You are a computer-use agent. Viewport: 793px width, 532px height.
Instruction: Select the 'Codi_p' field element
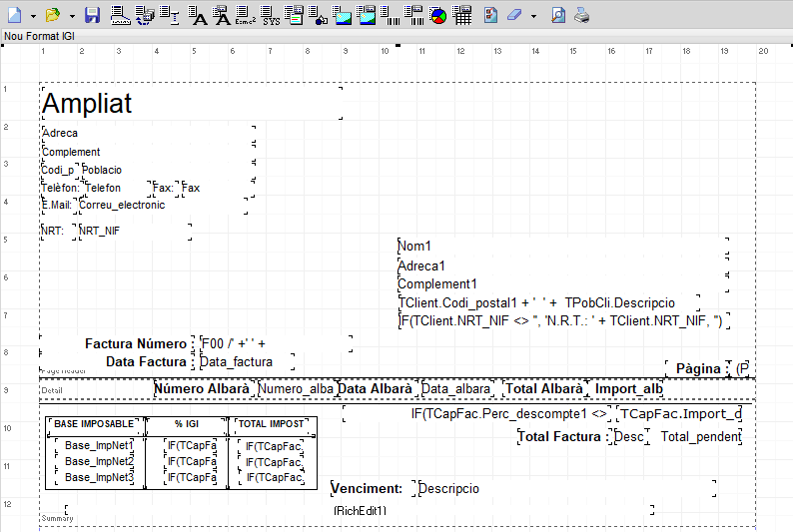click(x=58, y=170)
